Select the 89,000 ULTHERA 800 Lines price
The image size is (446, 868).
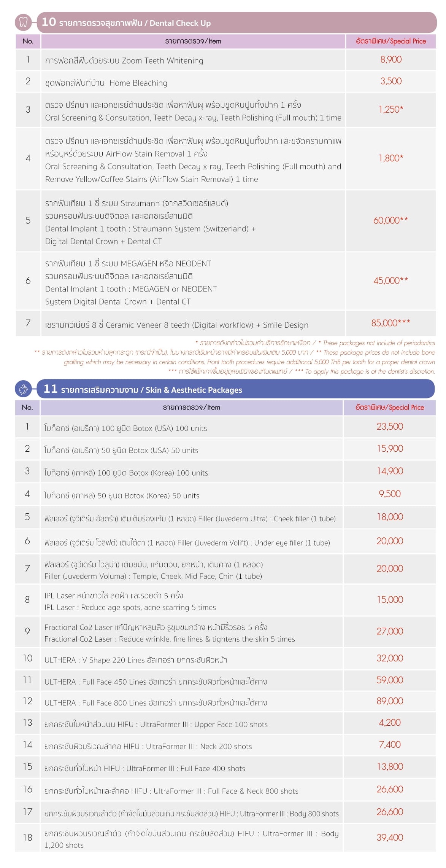point(389,701)
